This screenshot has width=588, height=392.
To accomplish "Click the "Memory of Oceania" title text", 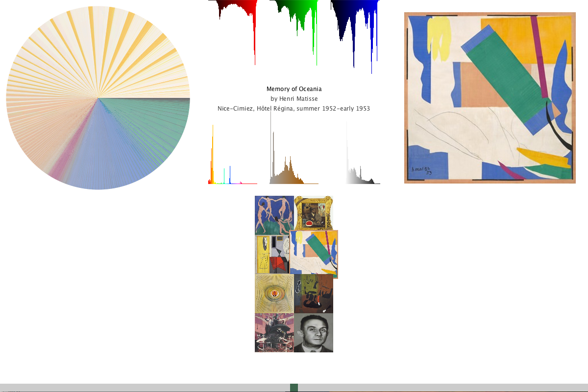I will click(294, 89).
